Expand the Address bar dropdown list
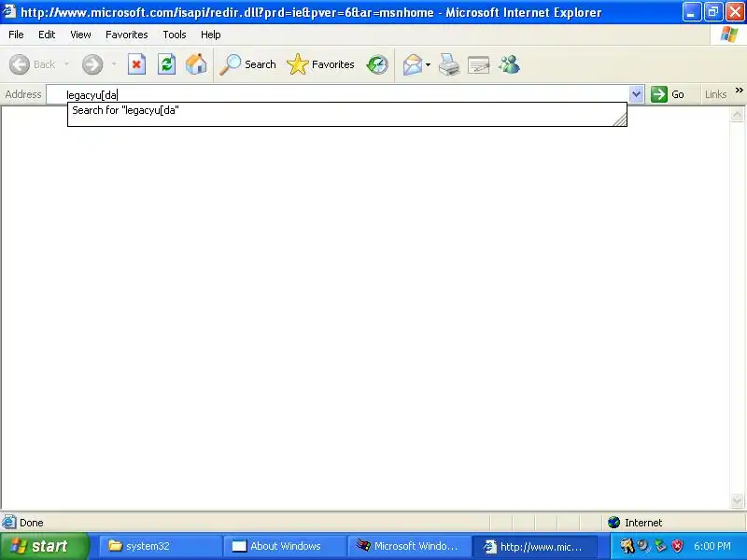The width and height of the screenshot is (747, 560). 636,95
